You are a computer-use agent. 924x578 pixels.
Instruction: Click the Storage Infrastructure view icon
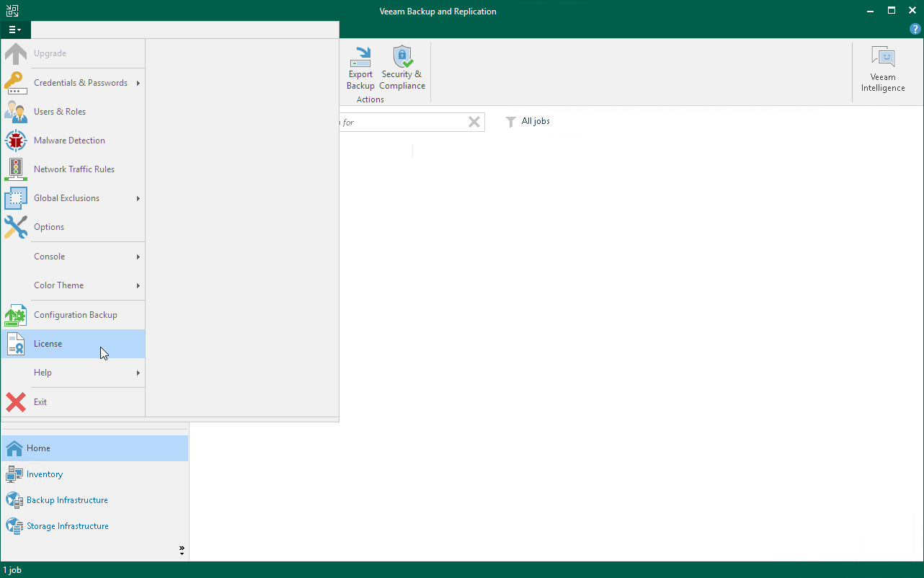click(x=14, y=526)
